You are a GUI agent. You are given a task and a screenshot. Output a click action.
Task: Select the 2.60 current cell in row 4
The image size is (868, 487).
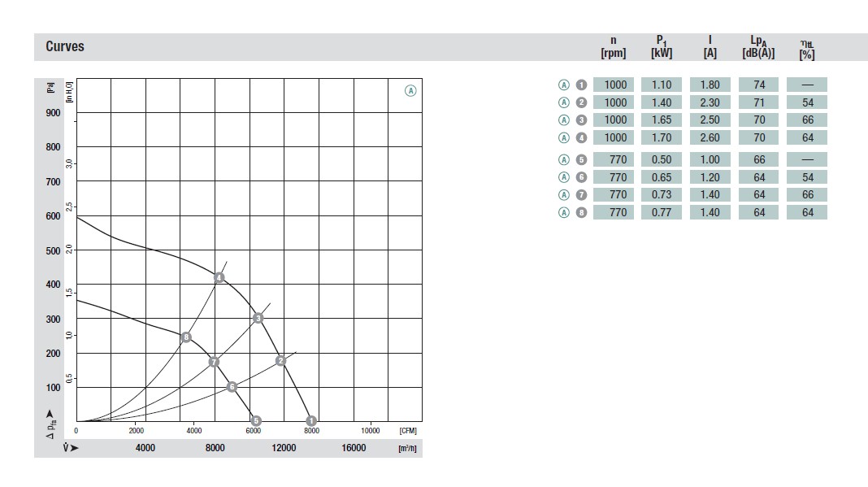[710, 137]
